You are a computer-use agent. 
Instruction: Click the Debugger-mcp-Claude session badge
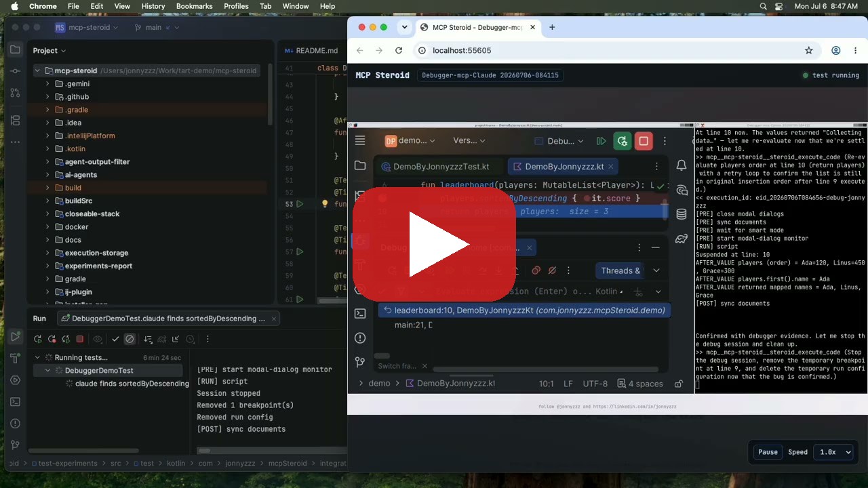(490, 75)
